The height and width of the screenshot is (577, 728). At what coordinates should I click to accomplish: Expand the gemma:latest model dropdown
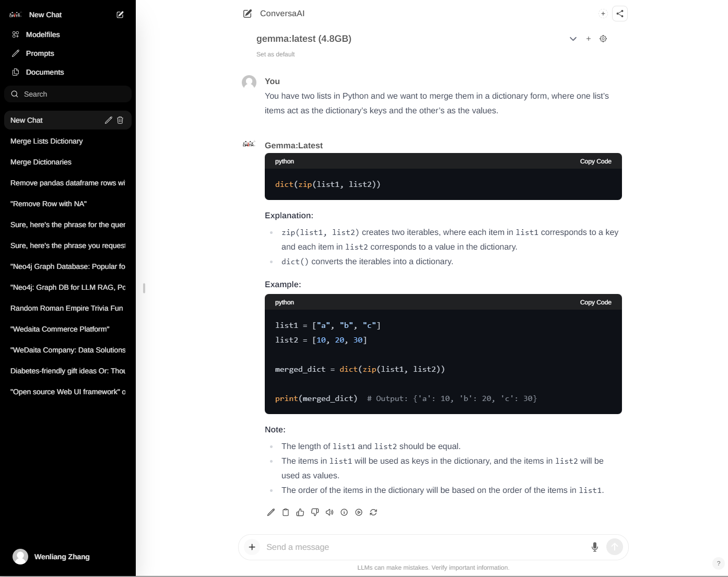coord(573,39)
